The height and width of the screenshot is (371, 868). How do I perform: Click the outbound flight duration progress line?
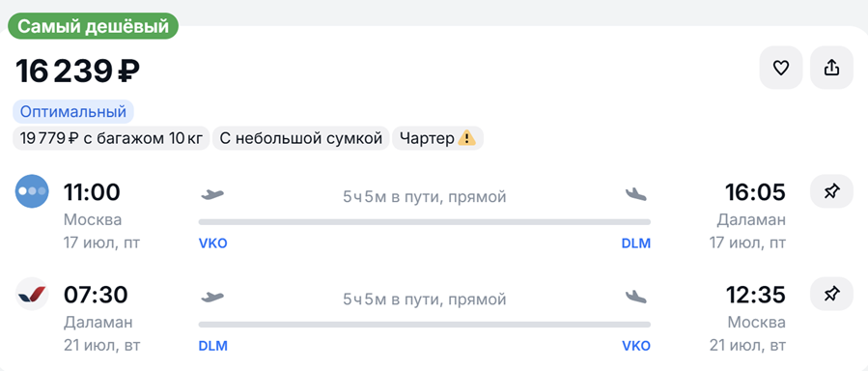pyautogui.click(x=425, y=222)
